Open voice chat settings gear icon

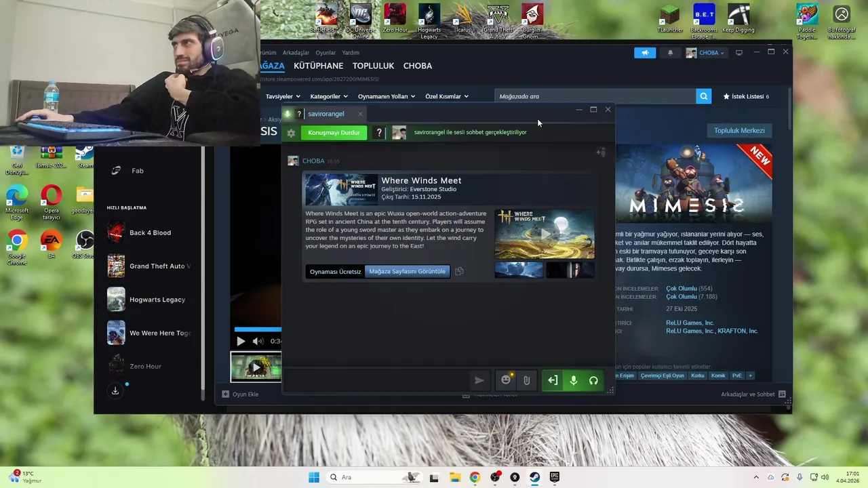(x=291, y=133)
